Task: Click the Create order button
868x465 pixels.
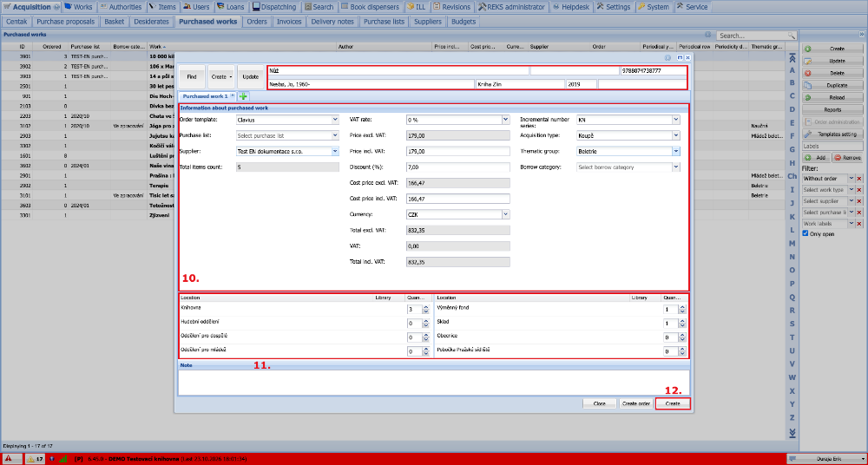Action: (x=636, y=403)
